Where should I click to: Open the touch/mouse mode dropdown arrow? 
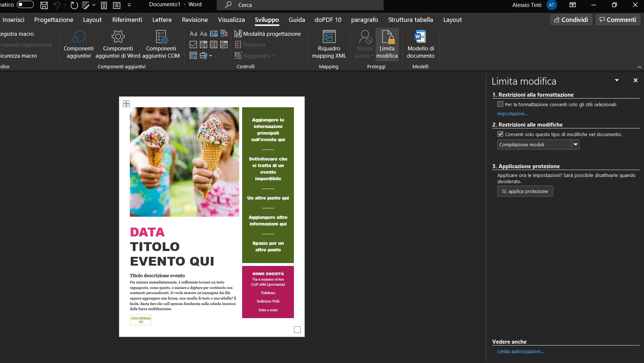[94, 5]
